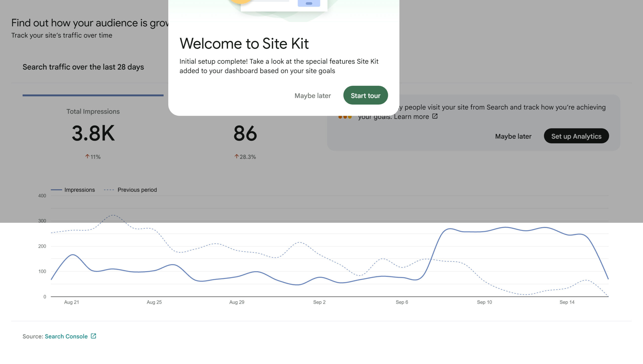Click the 28.3% increase indicator
This screenshot has width=643, height=364.
[245, 157]
